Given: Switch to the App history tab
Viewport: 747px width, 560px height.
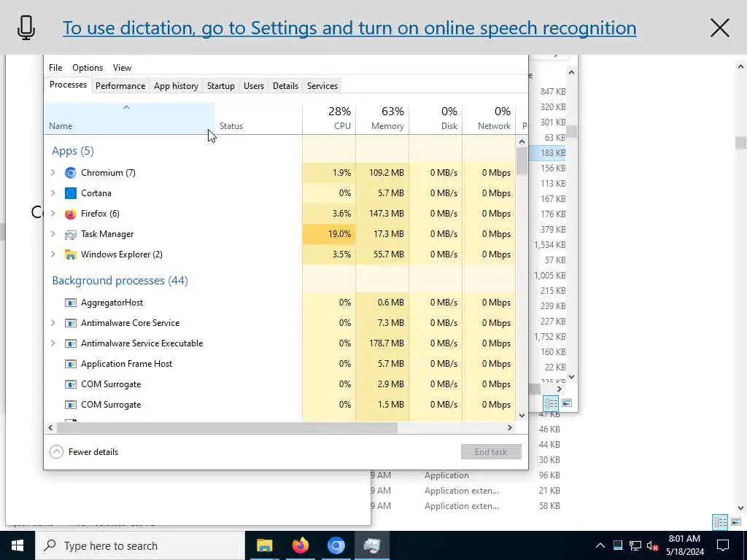Looking at the screenshot, I should pos(176,86).
